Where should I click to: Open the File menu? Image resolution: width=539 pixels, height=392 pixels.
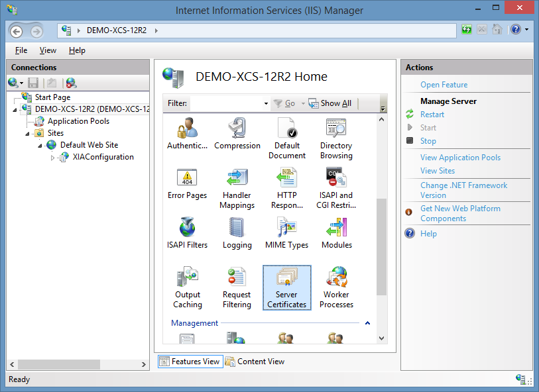(21, 50)
